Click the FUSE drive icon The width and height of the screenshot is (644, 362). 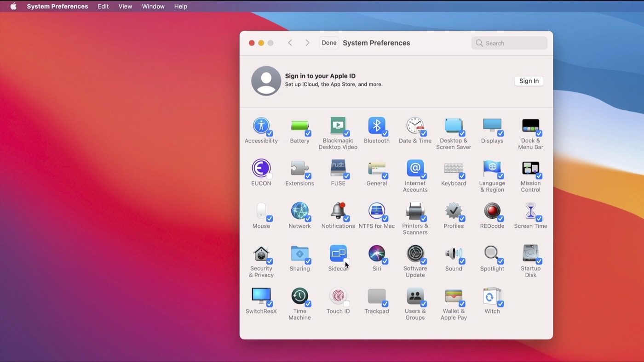pyautogui.click(x=338, y=168)
